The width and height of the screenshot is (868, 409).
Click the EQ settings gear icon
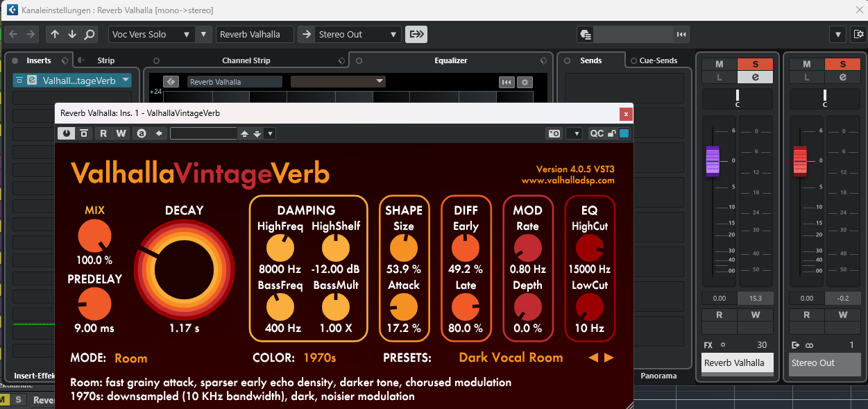[525, 82]
